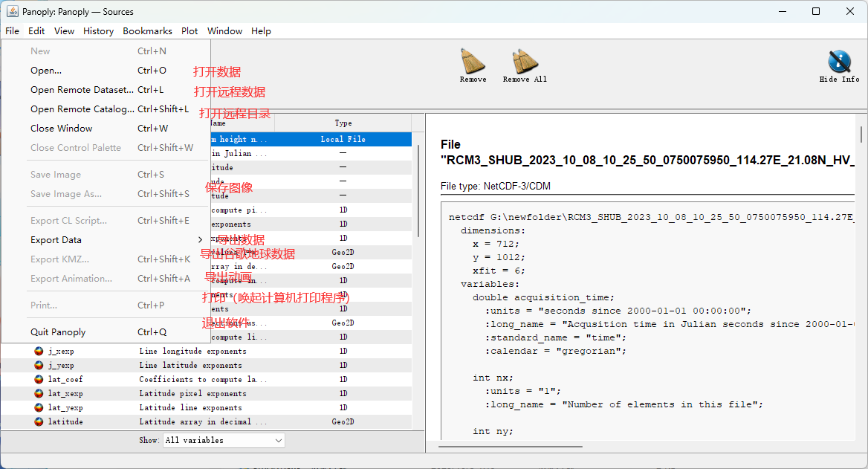Click the globe icon beside lat_xexp
Screen dimensions: 868x469
39,394
